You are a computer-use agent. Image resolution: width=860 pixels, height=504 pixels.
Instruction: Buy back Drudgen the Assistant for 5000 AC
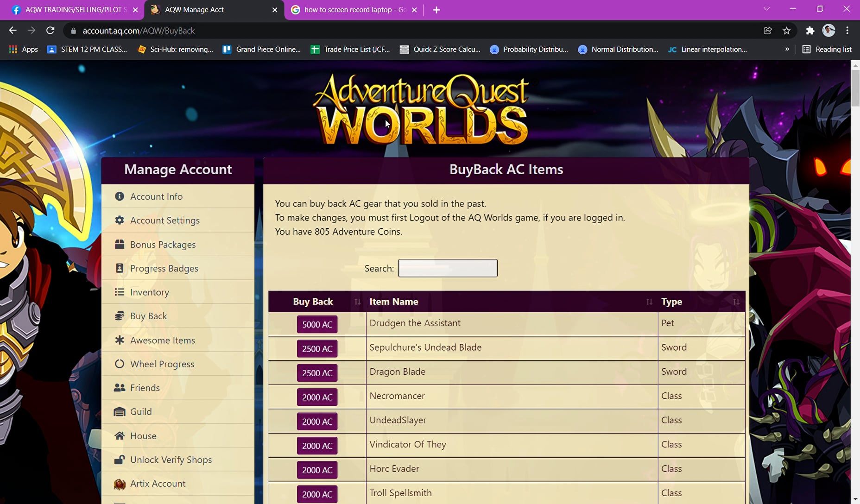(317, 324)
